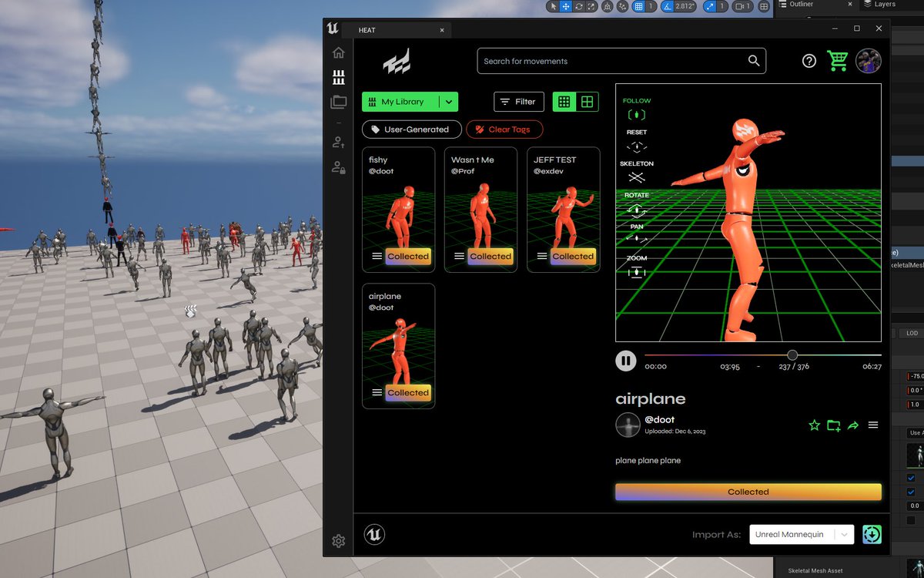The height and width of the screenshot is (578, 924).
Task: Click the teal import target icon
Action: (x=872, y=534)
